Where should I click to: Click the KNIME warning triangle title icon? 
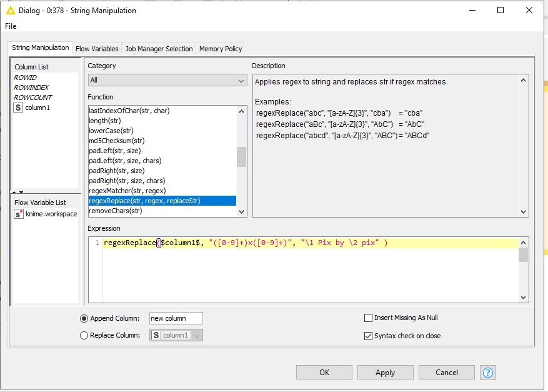11,10
